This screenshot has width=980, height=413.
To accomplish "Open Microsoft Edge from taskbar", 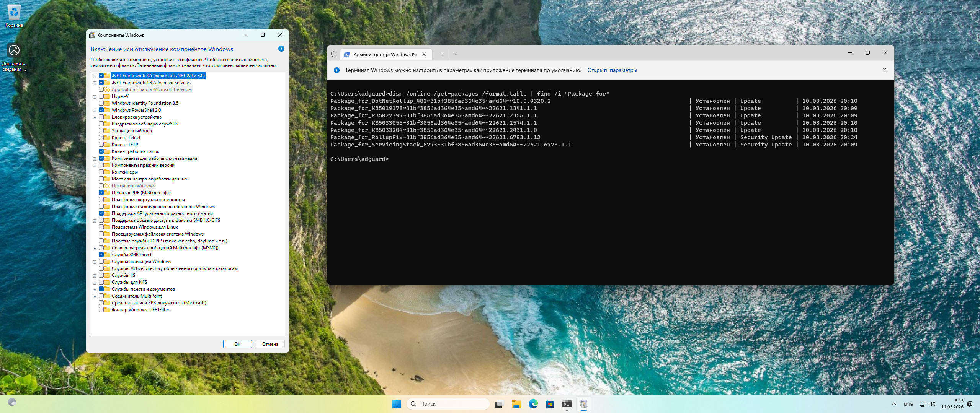I will pos(533,404).
